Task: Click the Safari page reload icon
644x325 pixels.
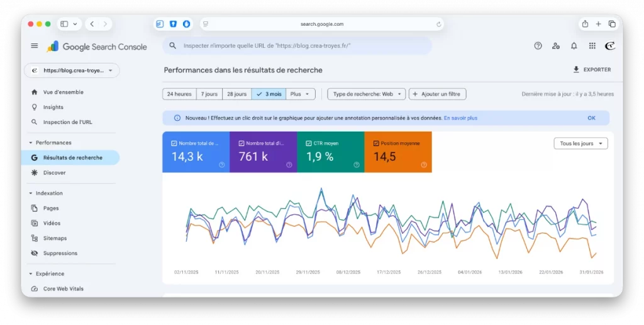Action: (x=439, y=24)
